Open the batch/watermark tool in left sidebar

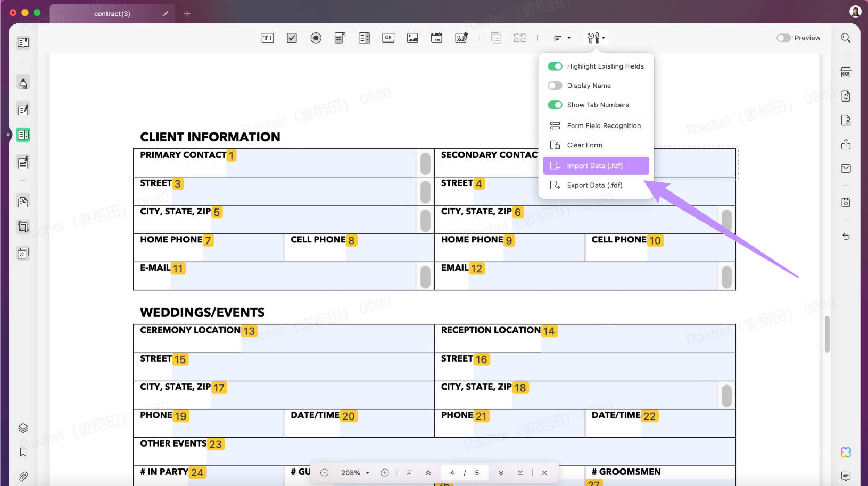pos(23,253)
